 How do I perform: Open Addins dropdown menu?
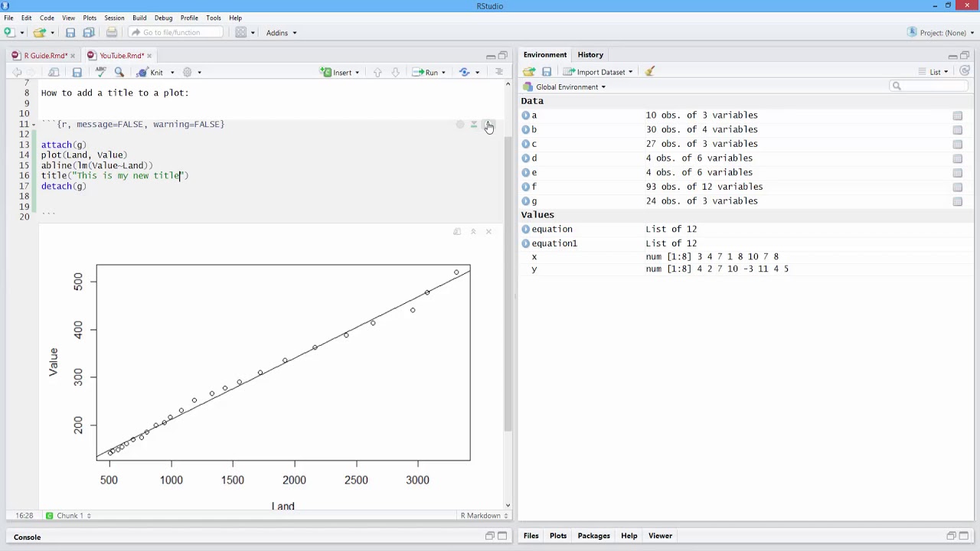pos(281,32)
